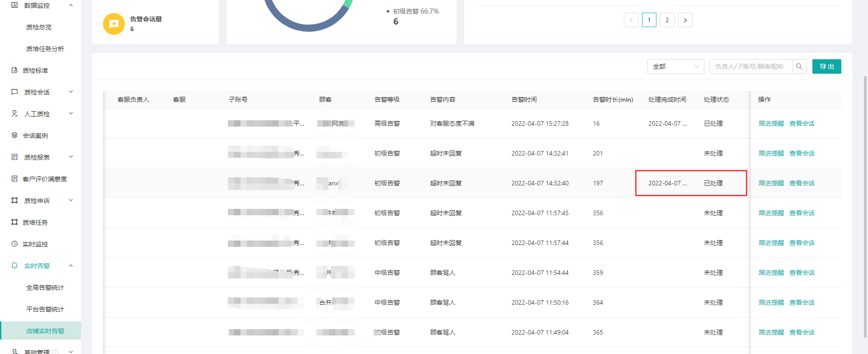The height and width of the screenshot is (354, 868).
Task: Collapse the 数据监控 menu chevron
Action: click(71, 5)
